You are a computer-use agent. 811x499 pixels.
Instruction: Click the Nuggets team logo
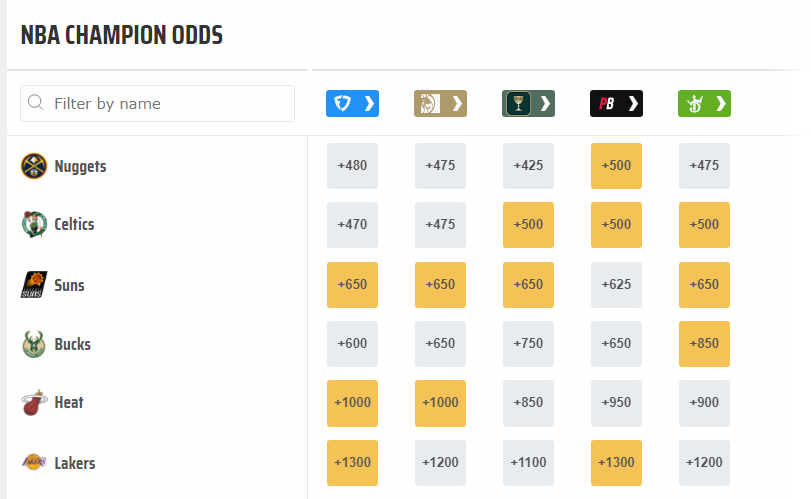(34, 166)
